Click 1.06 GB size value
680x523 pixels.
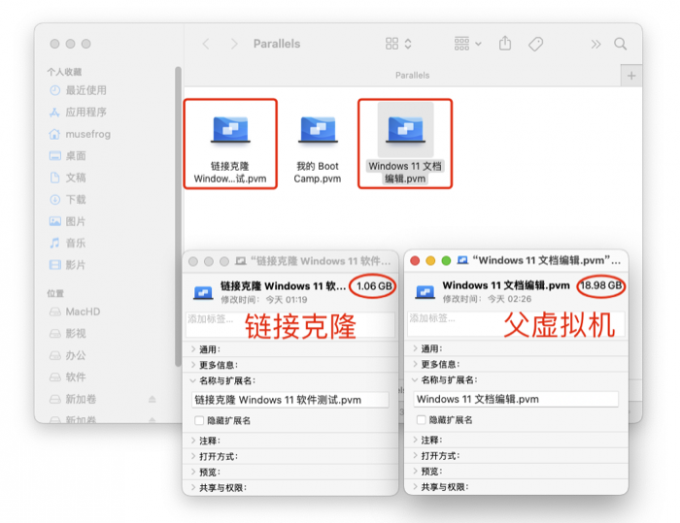coord(374,286)
